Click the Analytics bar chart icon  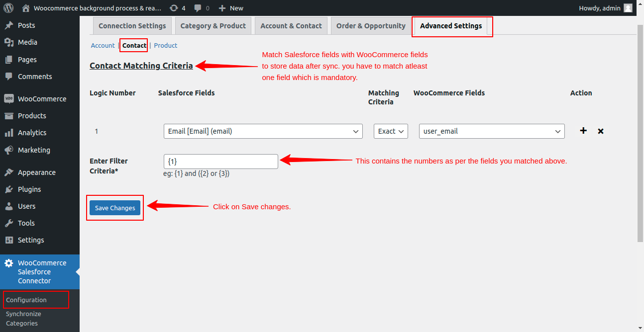(8, 133)
